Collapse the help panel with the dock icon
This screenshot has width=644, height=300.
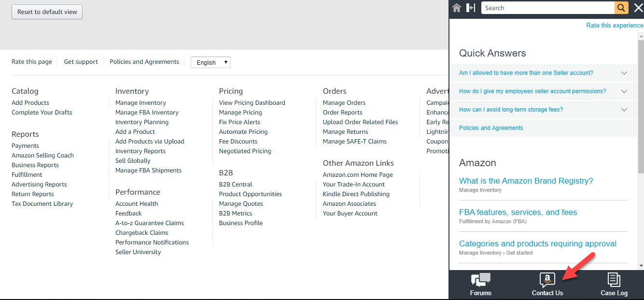(471, 8)
